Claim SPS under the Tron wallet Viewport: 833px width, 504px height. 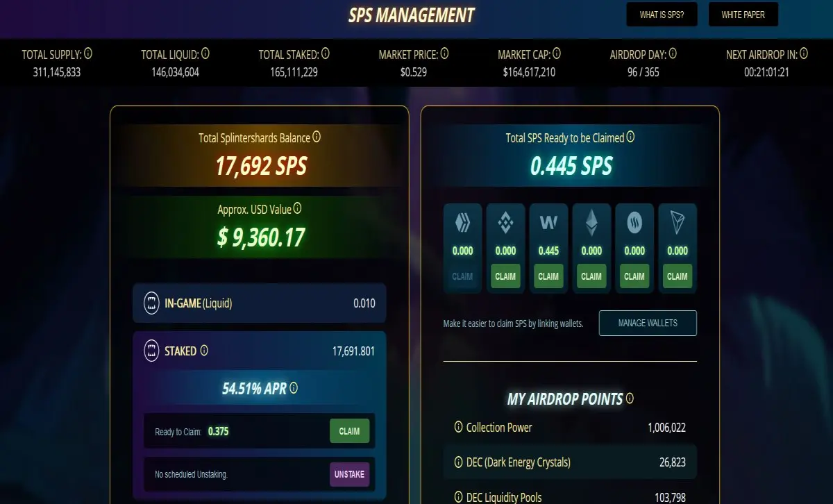[x=678, y=276]
